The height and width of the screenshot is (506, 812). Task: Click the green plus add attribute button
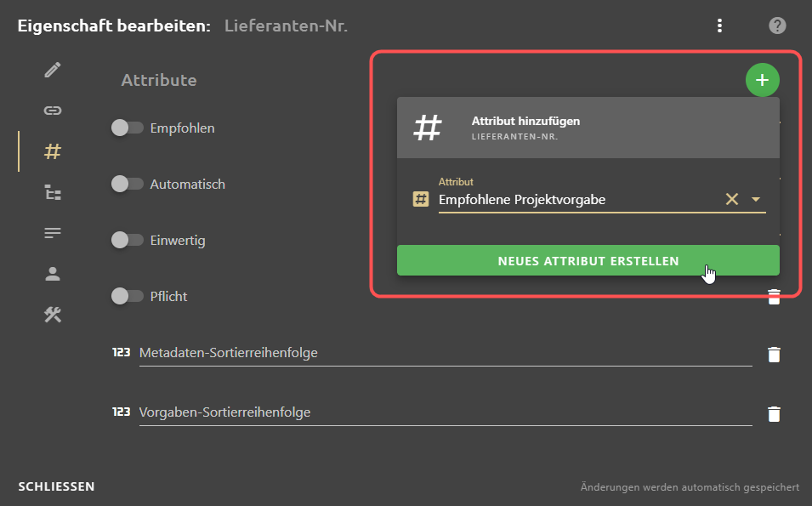pos(763,80)
